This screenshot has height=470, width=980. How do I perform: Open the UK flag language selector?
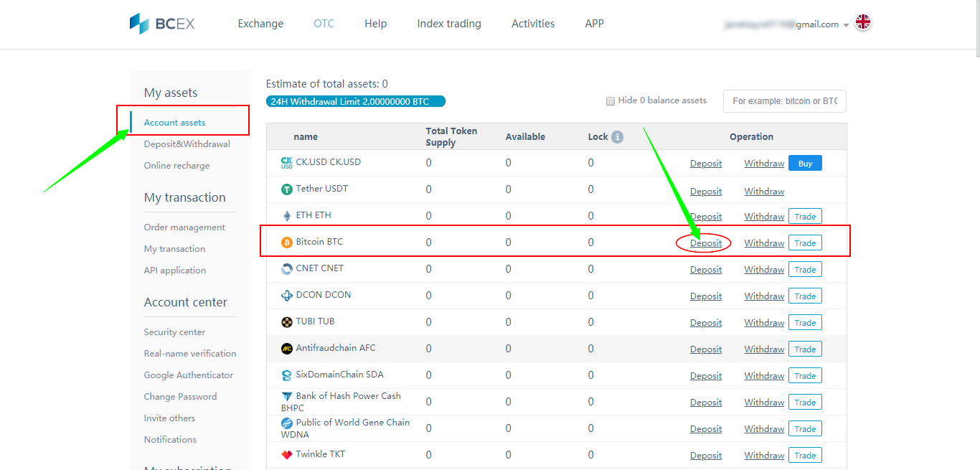[863, 22]
